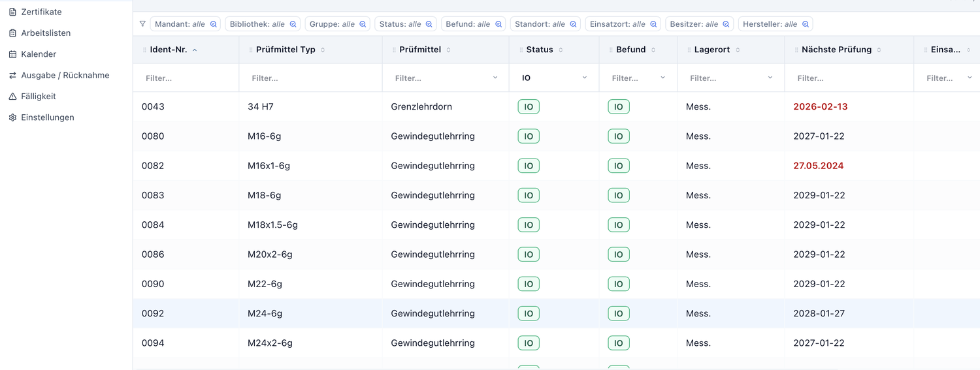Click the Gruppe filter search icon
Viewport: 980px width, 370px height.
point(363,24)
